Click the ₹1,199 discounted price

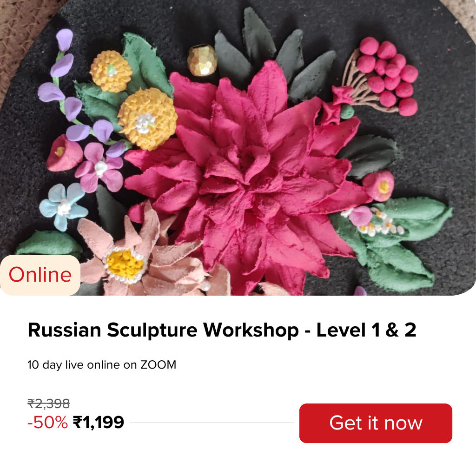click(99, 422)
